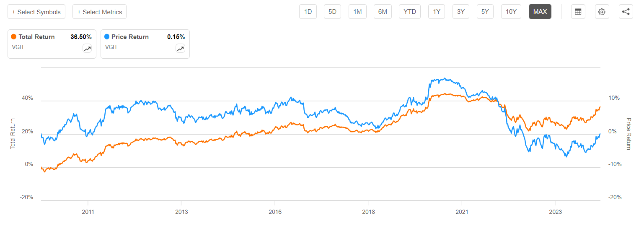The height and width of the screenshot is (226, 644).
Task: Show the 6M time range
Action: (383, 12)
